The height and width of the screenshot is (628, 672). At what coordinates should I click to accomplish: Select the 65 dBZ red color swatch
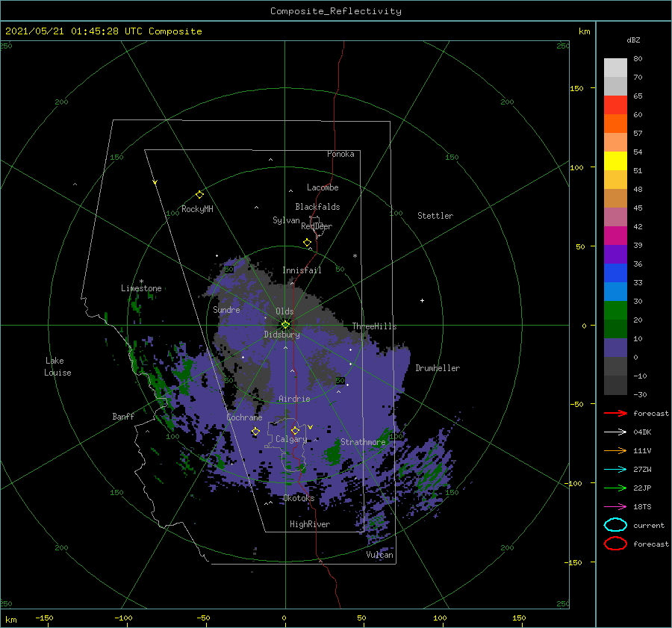pyautogui.click(x=615, y=105)
